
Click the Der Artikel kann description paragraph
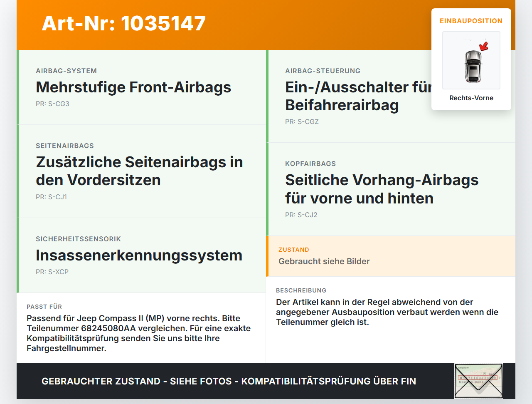click(387, 312)
